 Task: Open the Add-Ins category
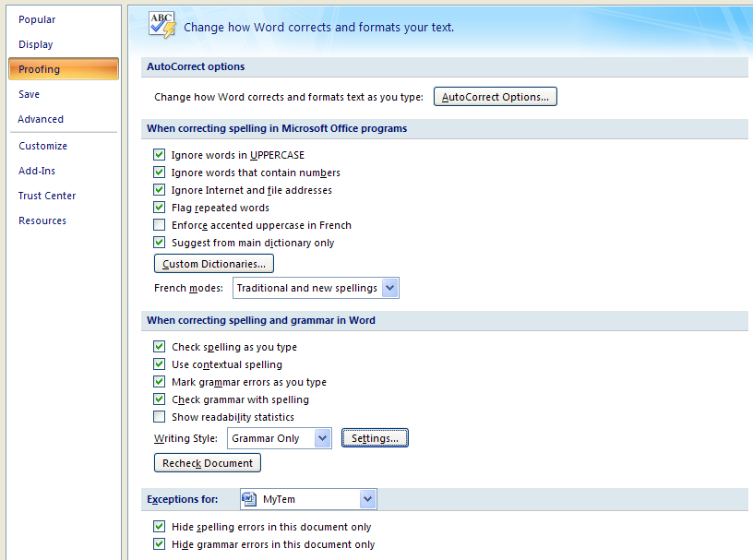(x=37, y=171)
